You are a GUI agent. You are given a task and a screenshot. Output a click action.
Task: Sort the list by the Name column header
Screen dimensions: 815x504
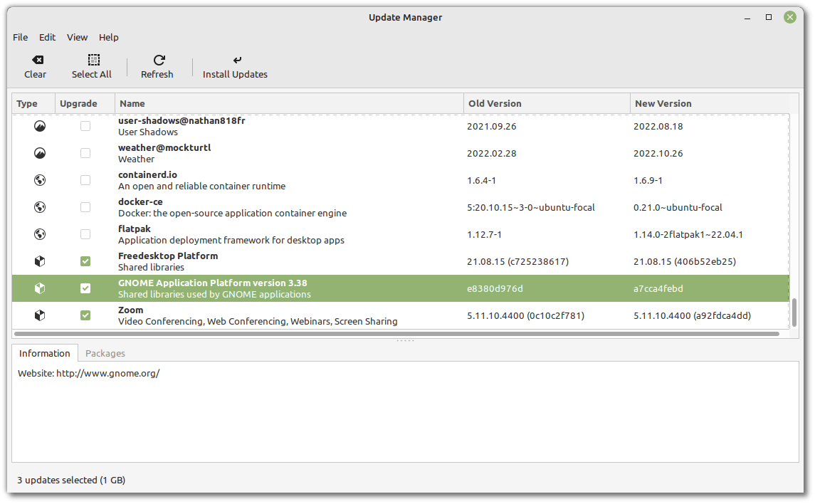coord(288,103)
